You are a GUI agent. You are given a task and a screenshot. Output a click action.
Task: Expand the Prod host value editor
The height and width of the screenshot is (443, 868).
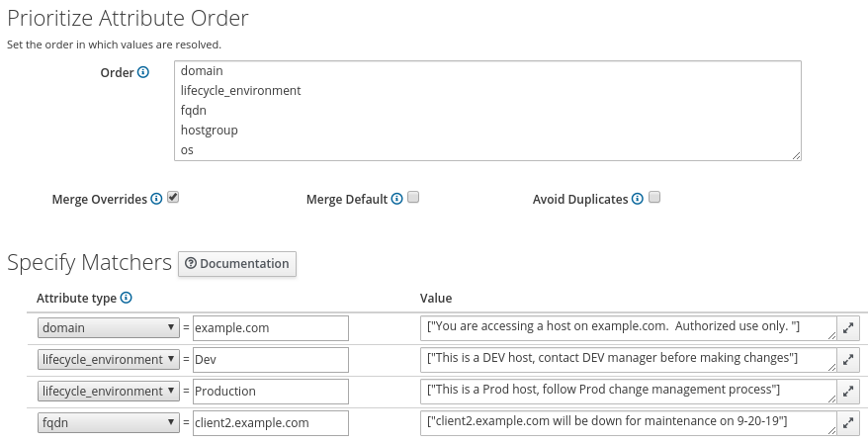click(849, 391)
